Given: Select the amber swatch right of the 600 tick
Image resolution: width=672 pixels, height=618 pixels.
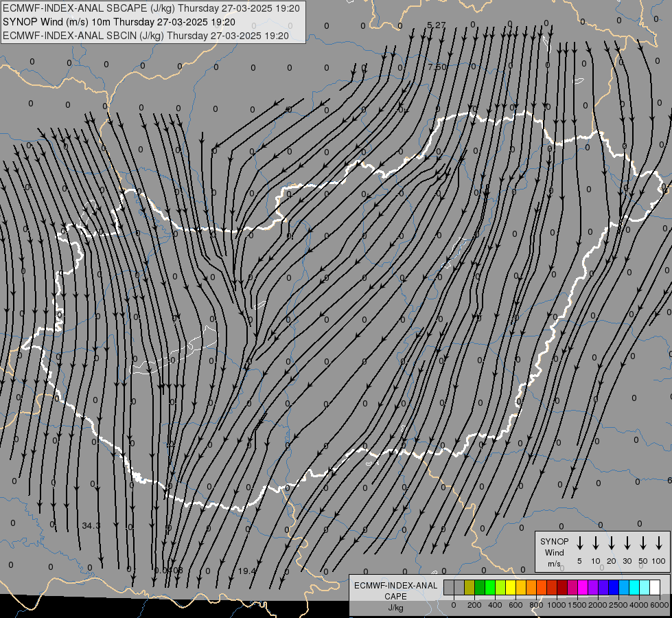Looking at the screenshot, I should click(x=521, y=587).
